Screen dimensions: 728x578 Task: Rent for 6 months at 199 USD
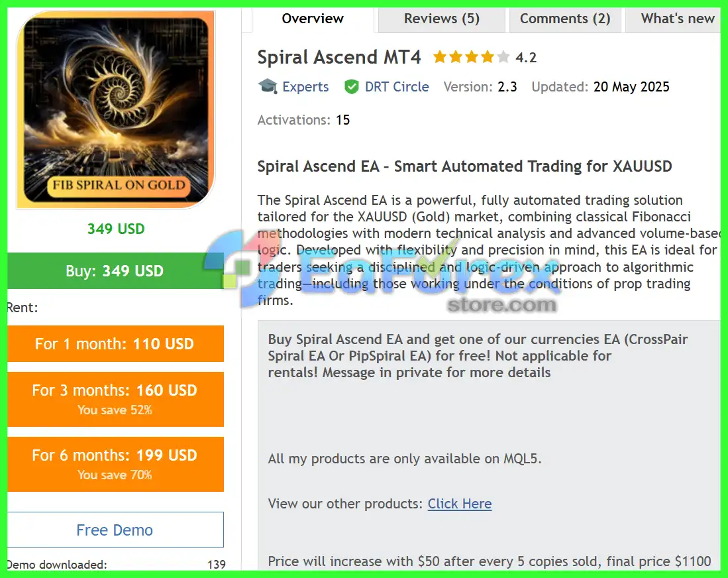(x=115, y=464)
